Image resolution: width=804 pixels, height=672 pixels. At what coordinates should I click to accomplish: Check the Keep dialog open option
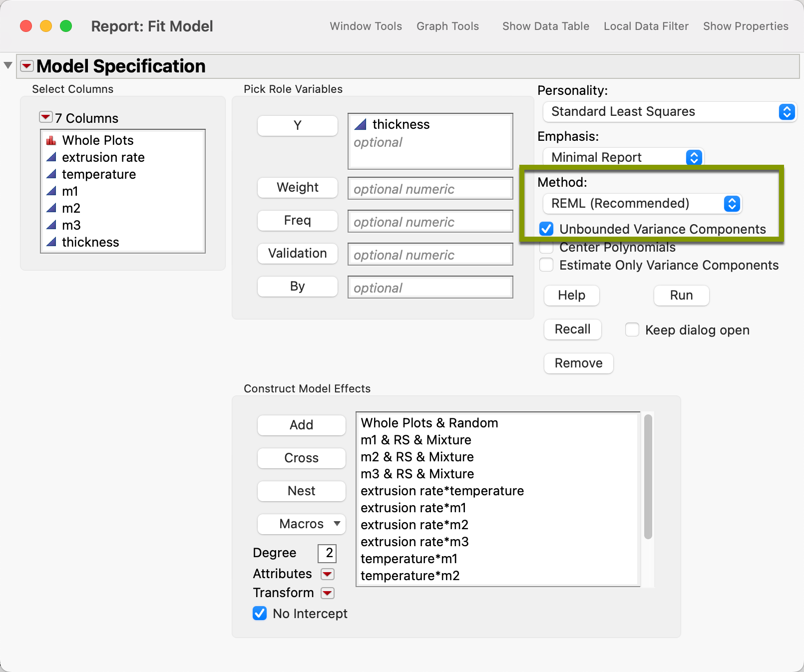click(x=632, y=330)
